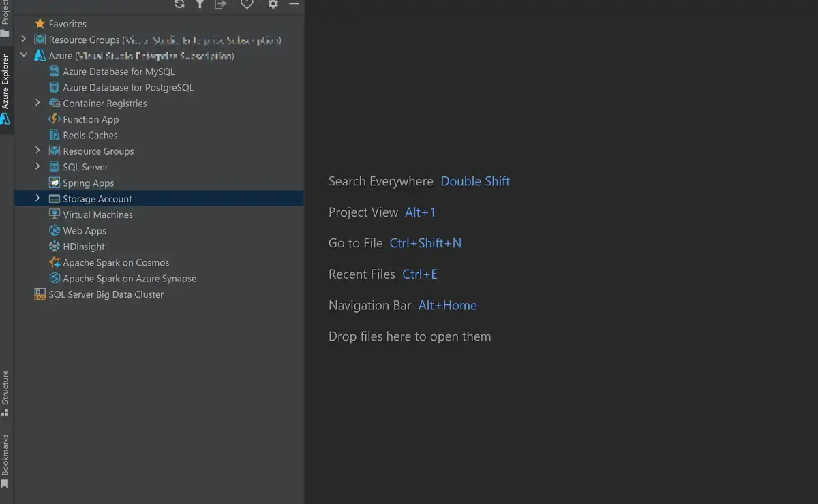Viewport: 818px width, 504px height.
Task: Click the Go to File label
Action: pos(356,243)
